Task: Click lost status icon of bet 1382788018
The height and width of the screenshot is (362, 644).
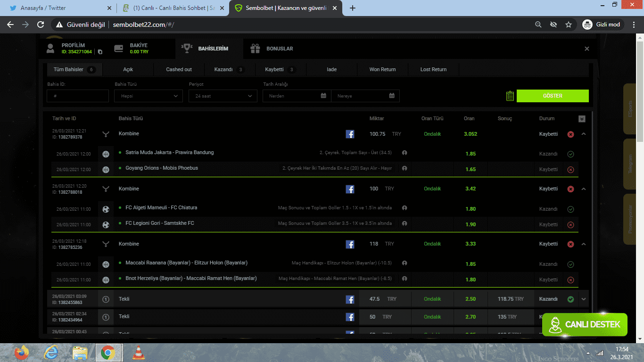Action: [570, 189]
